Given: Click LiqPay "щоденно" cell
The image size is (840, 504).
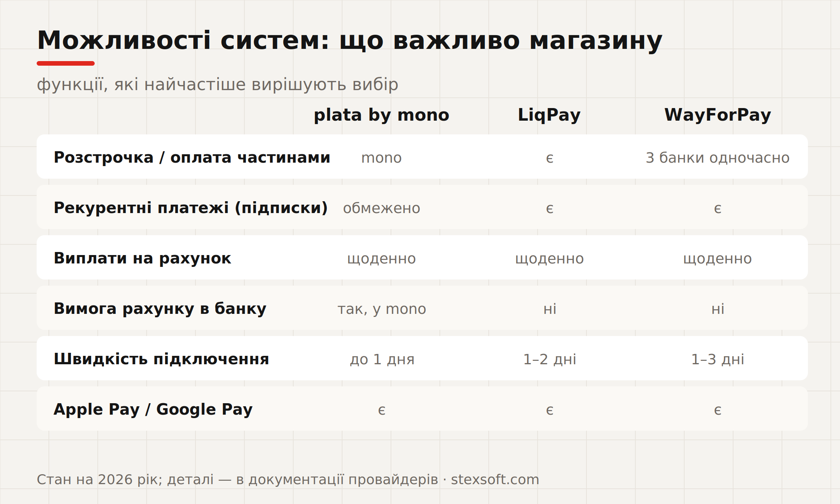Looking at the screenshot, I should point(549,259).
